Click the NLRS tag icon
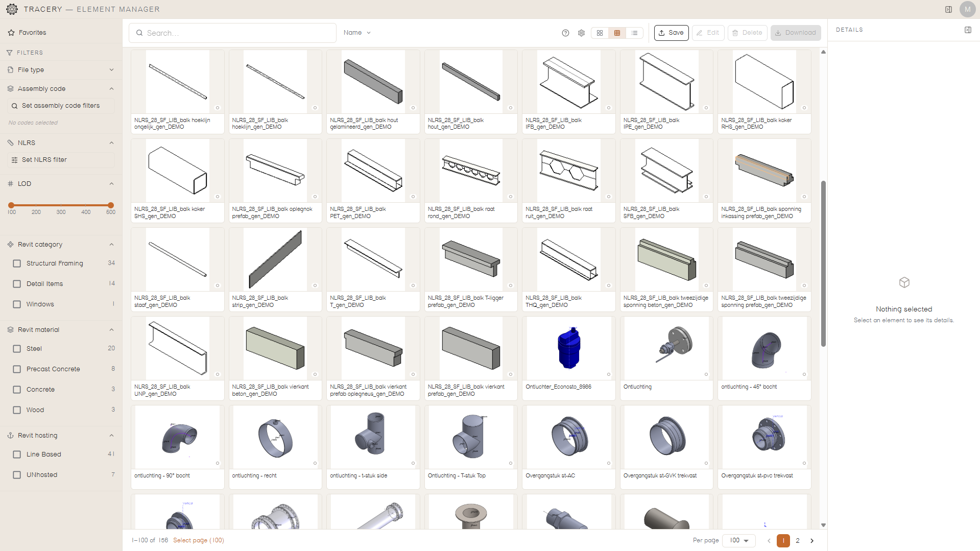The height and width of the screenshot is (551, 980). click(10, 143)
